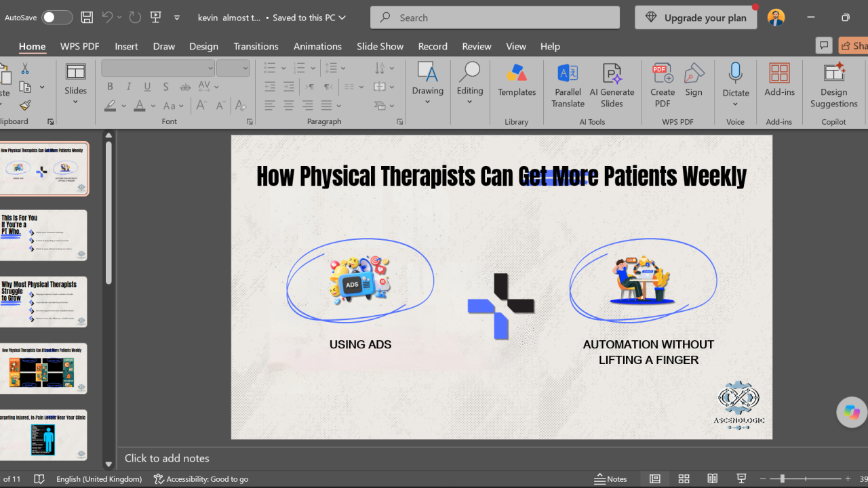The image size is (868, 488).
Task: Open the Sign tool
Action: coord(694,80)
